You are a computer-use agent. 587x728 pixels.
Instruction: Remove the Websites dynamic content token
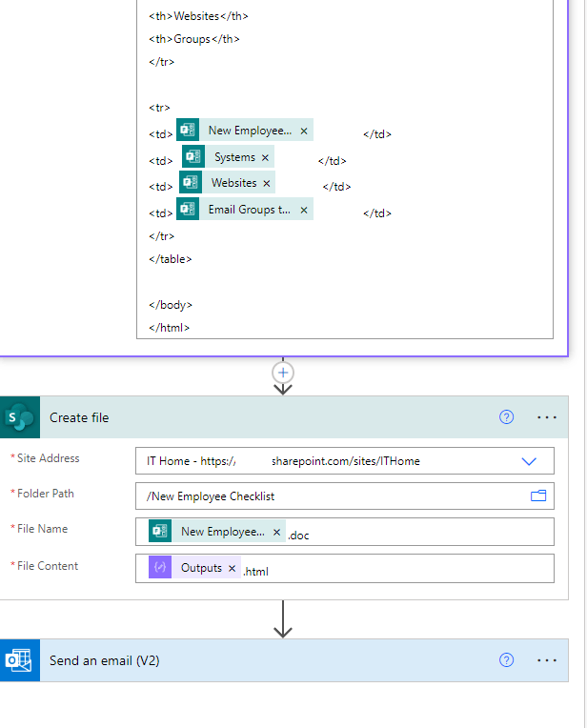click(267, 183)
